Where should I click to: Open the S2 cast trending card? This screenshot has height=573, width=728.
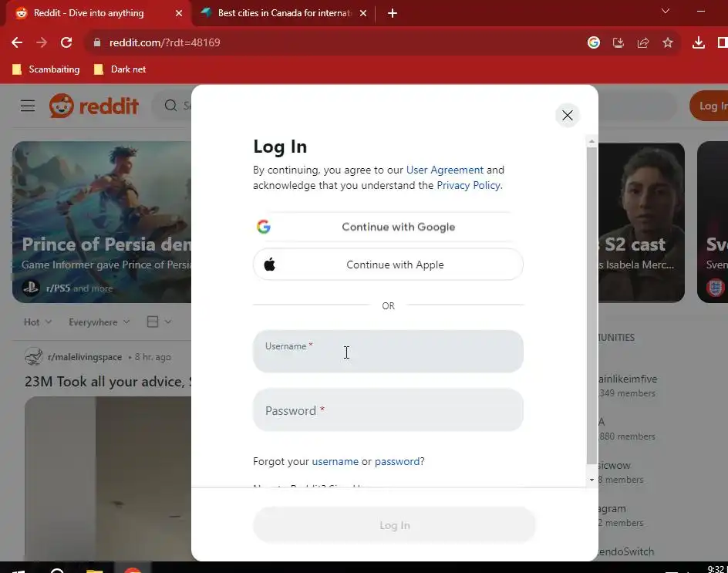point(641,222)
